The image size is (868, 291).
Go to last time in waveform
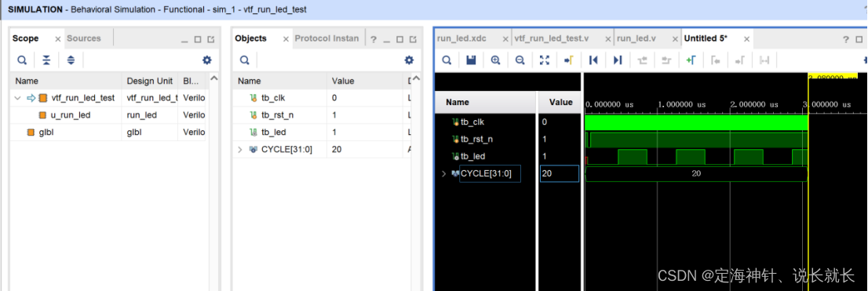click(618, 60)
